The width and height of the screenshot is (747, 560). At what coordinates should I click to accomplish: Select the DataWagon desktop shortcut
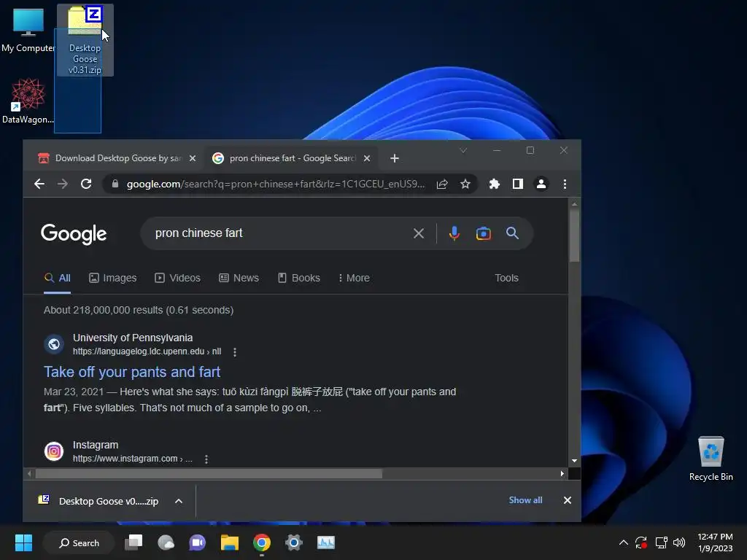[x=28, y=101]
